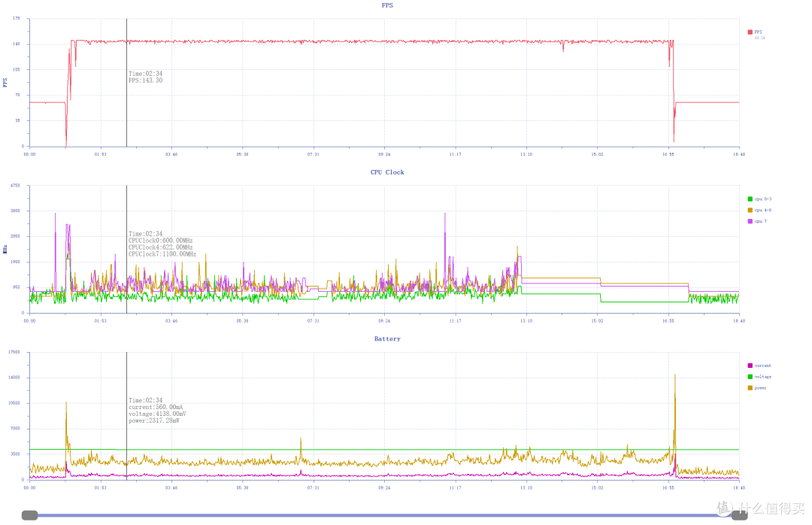
Task: Click the 17500 label on the Battery y-axis
Action: pyautogui.click(x=14, y=352)
